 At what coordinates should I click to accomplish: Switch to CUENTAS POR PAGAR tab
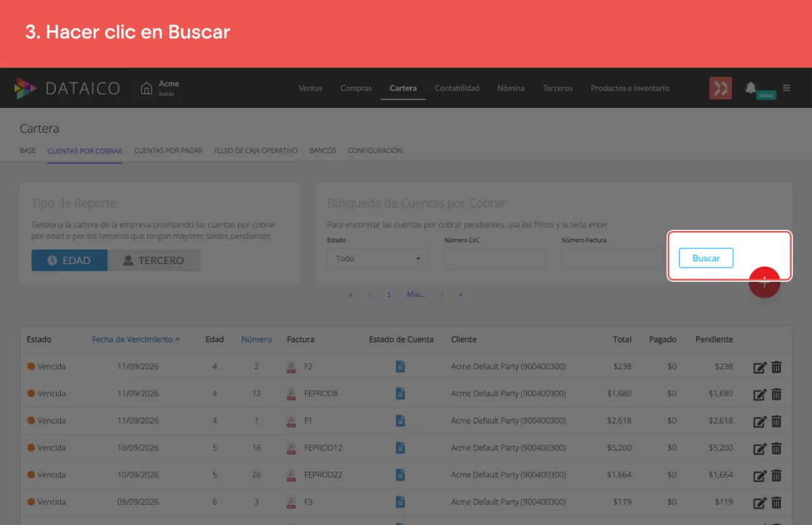168,151
